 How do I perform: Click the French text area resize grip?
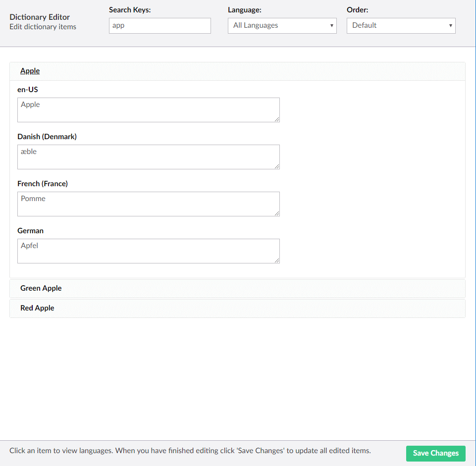(x=277, y=213)
